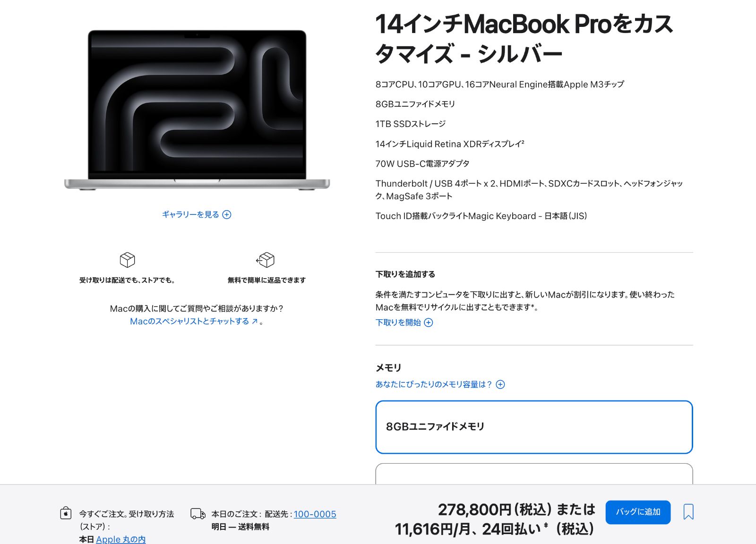The image size is (756, 544).
Task: Click the MacBook Pro product image
Action: point(197,110)
